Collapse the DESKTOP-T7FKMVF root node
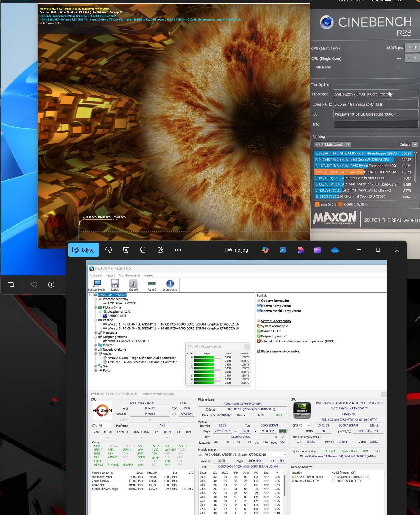 [x=91, y=295]
